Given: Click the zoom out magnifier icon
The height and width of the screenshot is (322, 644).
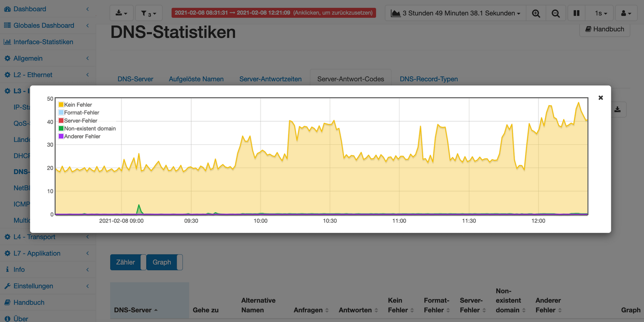Looking at the screenshot, I should pyautogui.click(x=555, y=13).
